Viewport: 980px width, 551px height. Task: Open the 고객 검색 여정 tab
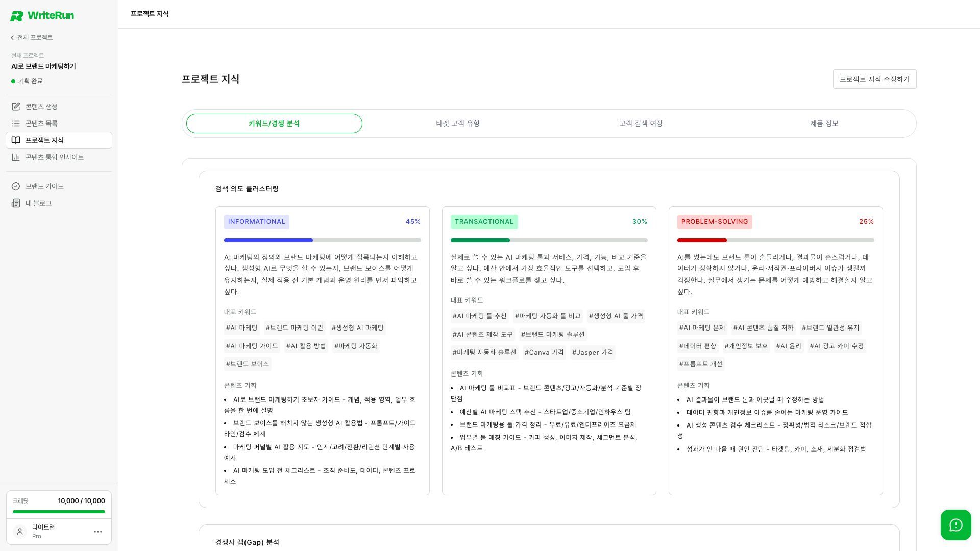pos(641,123)
